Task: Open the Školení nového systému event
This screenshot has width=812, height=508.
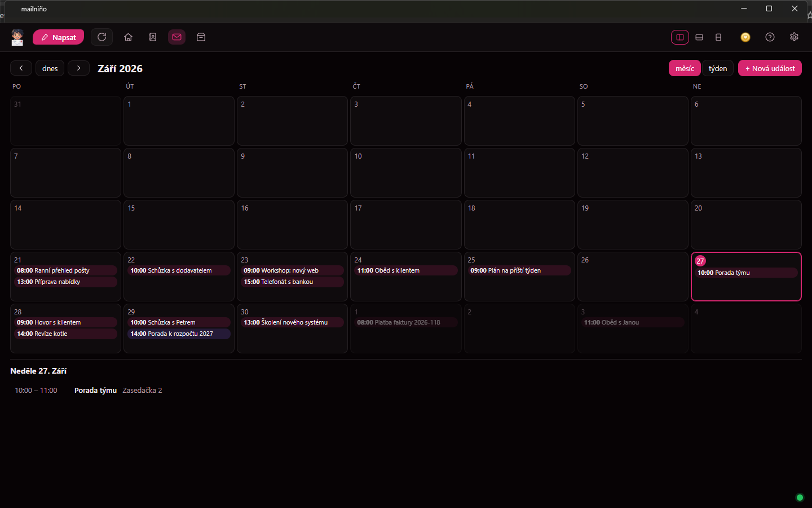Action: [x=292, y=323]
